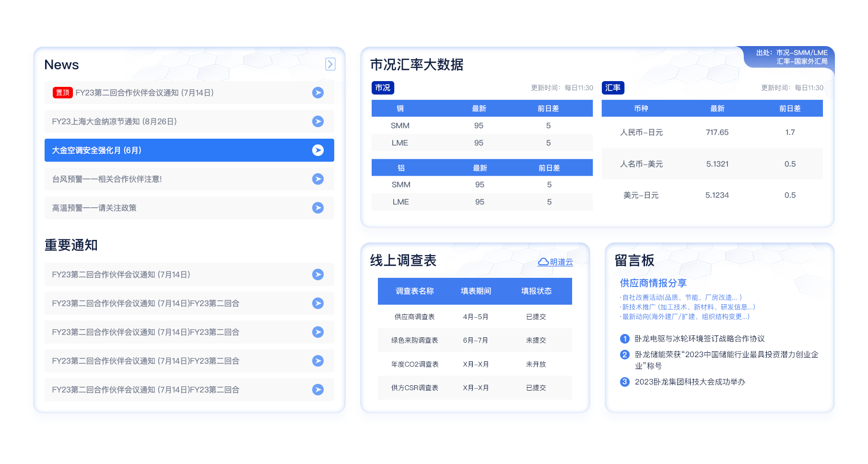Click arrow icon on last 重要通知 item
Screen dimensions: 868x464
click(317, 390)
